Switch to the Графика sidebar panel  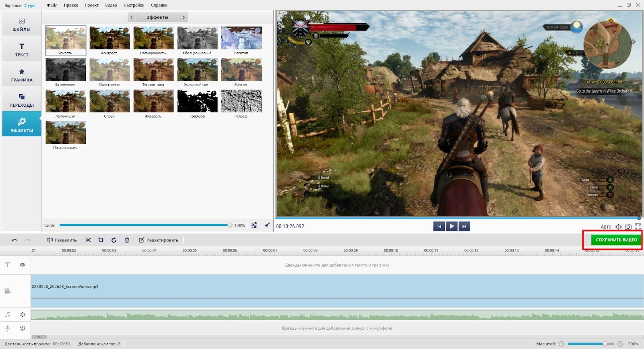22,75
